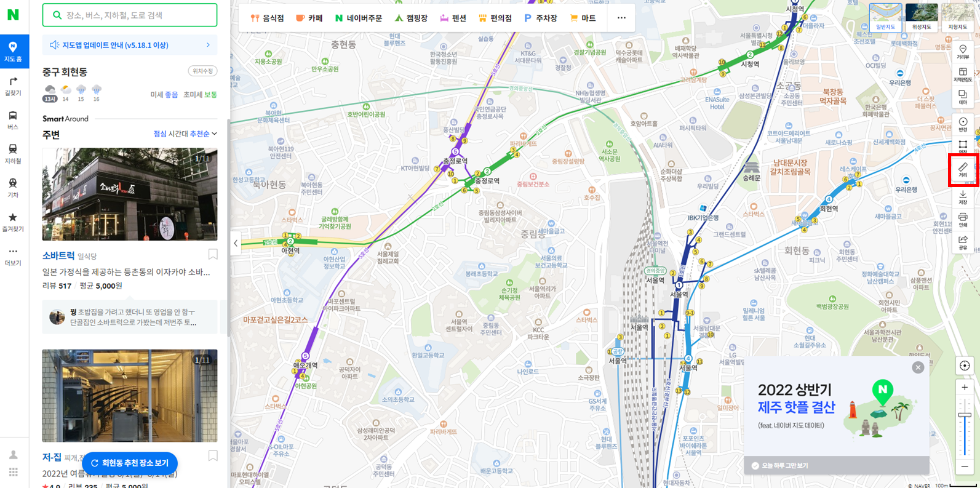Filter map by 마트

pyautogui.click(x=583, y=18)
